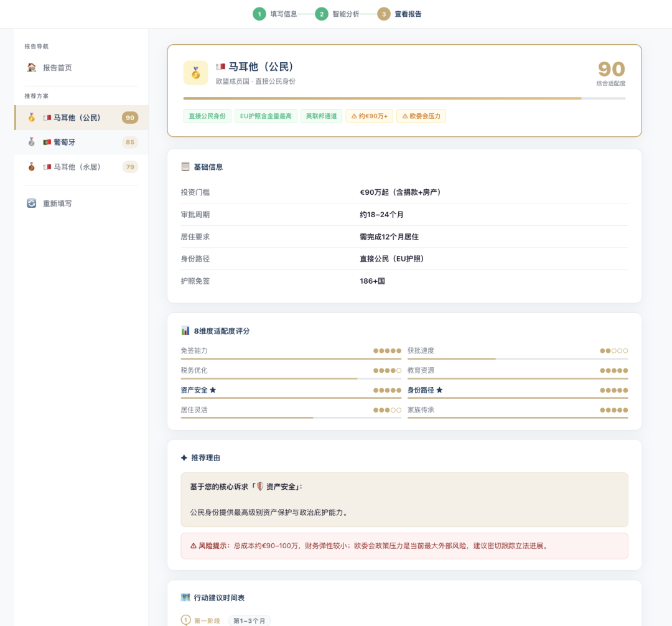Screen dimensions: 672x626
Task: Click the EU护照含金量最高 tag
Action: click(x=266, y=116)
